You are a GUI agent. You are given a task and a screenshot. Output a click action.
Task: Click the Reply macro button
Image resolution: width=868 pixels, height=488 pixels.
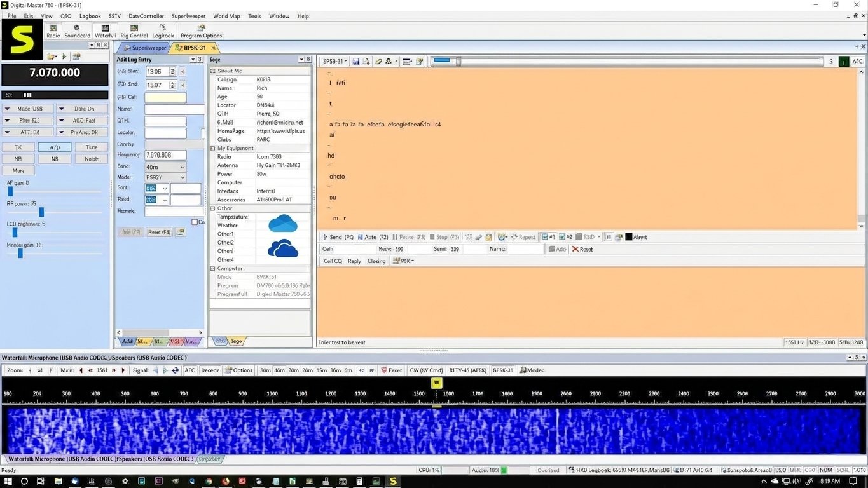[x=354, y=261]
